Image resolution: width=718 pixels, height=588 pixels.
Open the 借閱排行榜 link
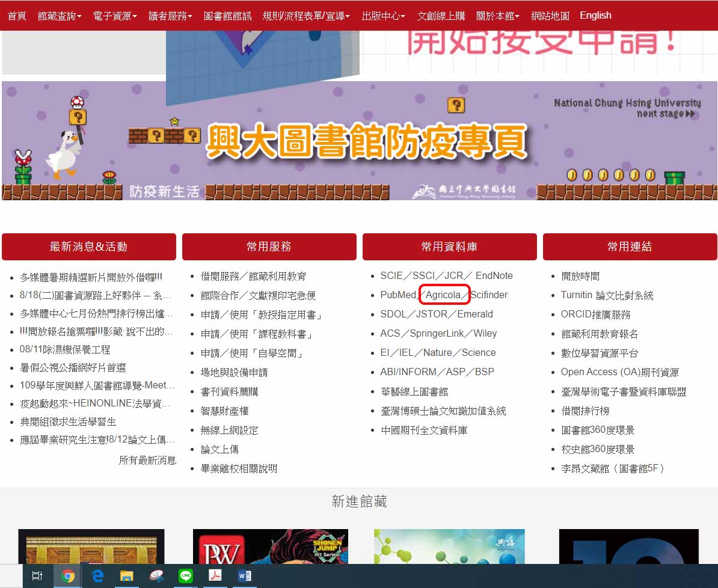585,411
